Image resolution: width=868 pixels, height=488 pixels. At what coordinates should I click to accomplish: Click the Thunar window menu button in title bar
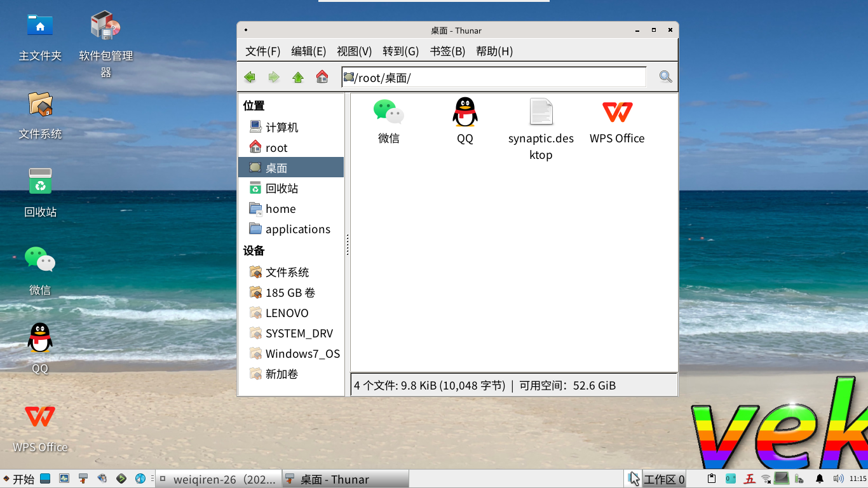point(245,30)
